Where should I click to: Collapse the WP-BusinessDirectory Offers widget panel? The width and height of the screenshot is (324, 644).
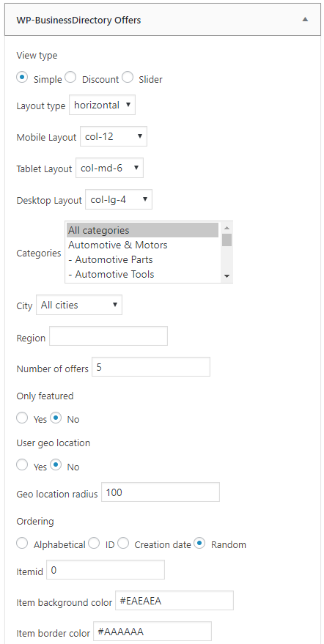pyautogui.click(x=305, y=19)
